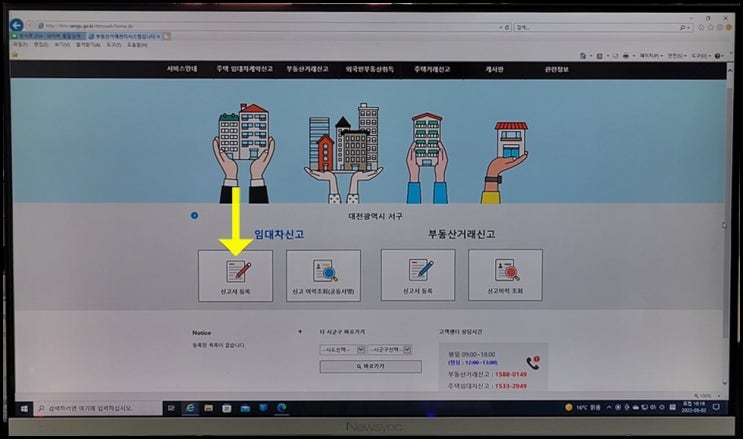Open 주택거래신고 navigation menu
The width and height of the screenshot is (743, 439).
(432, 69)
